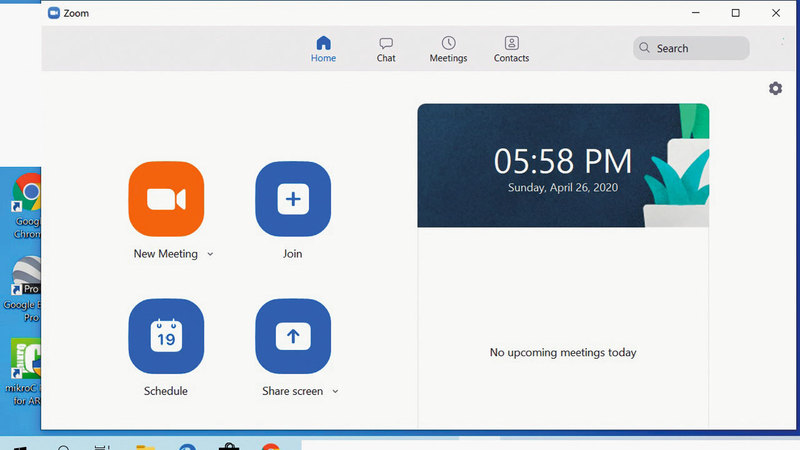Click the blue Join plus icon

pos(292,199)
